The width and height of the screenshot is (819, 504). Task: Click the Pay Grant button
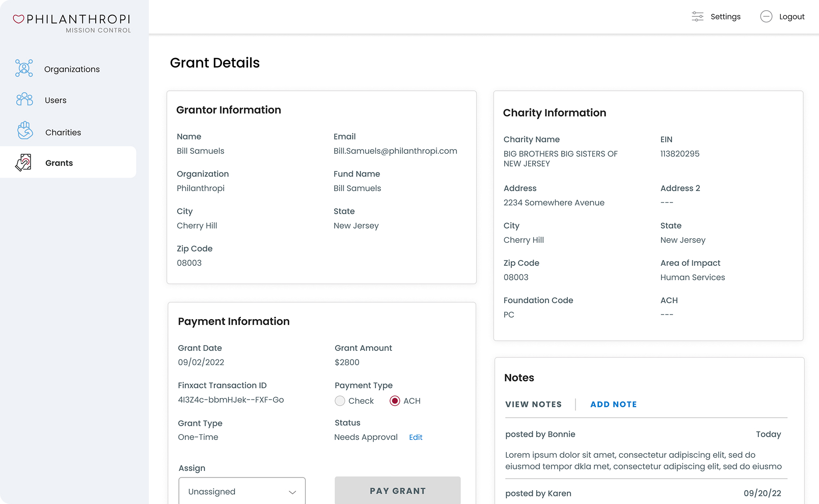tap(398, 490)
